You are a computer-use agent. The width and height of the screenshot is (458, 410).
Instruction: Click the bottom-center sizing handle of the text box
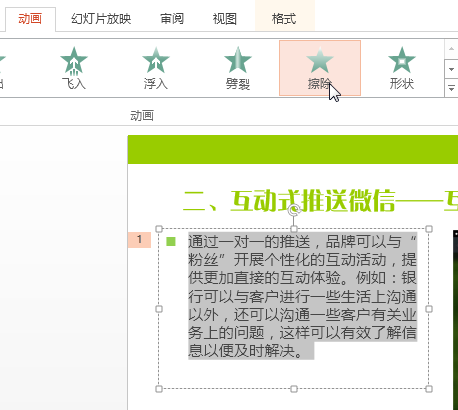[294, 389]
